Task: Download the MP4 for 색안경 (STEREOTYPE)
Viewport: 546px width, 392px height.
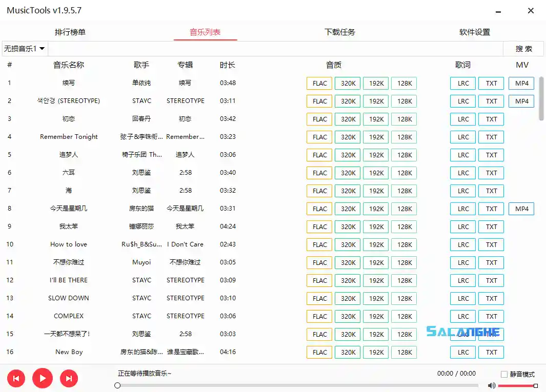Action: (x=521, y=101)
